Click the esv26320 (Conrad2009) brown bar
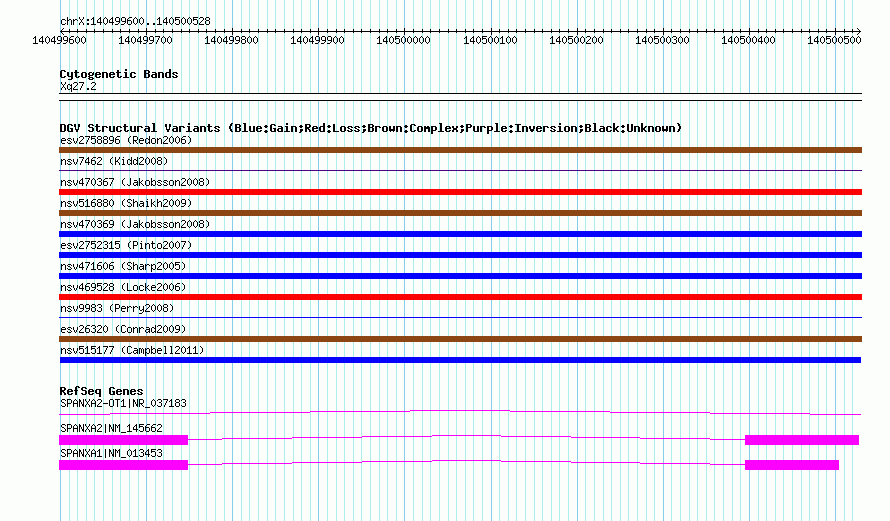Viewport: 890px width, 521px height. tap(460, 339)
